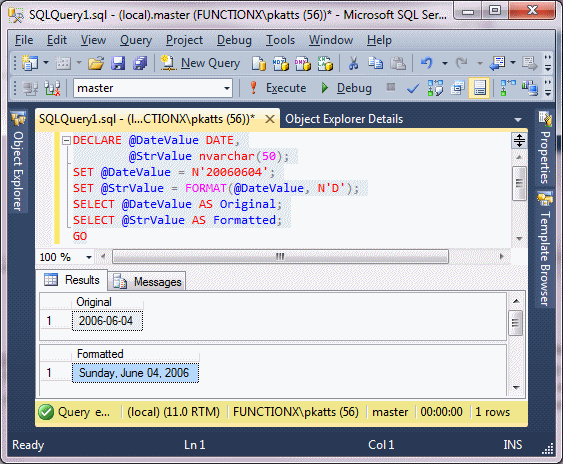This screenshot has width=563, height=464.
Task: Click the Cut scissors icon
Action: 354,63
